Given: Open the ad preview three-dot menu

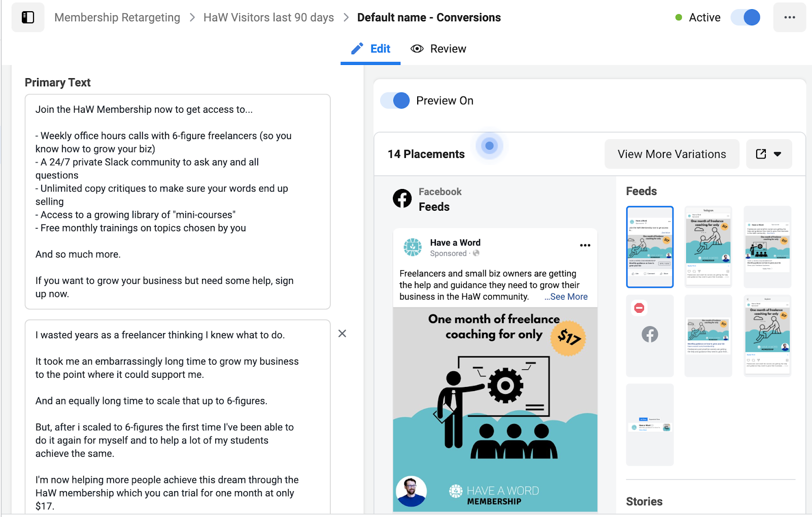Looking at the screenshot, I should pyautogui.click(x=585, y=245).
